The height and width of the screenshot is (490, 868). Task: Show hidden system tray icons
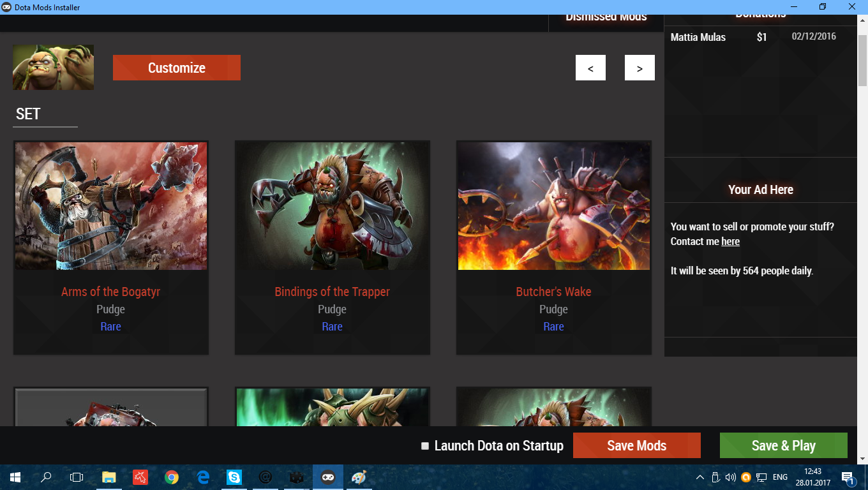700,477
